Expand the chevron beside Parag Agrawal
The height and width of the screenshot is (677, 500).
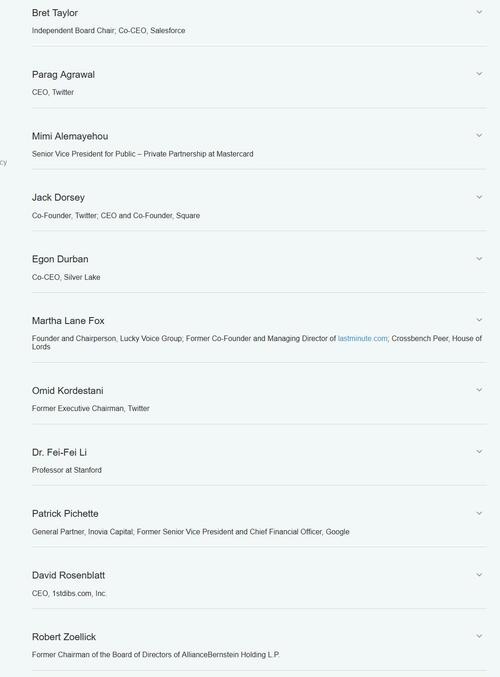479,74
